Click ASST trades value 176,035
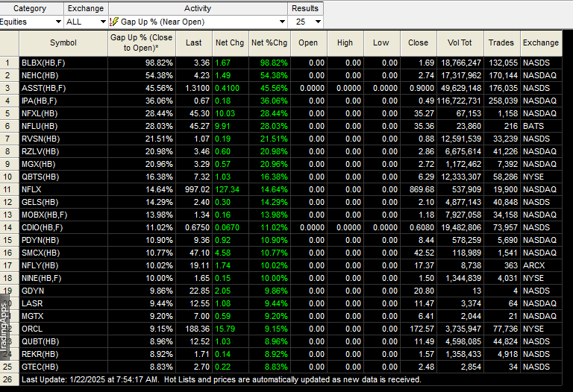573x392 pixels. point(501,89)
